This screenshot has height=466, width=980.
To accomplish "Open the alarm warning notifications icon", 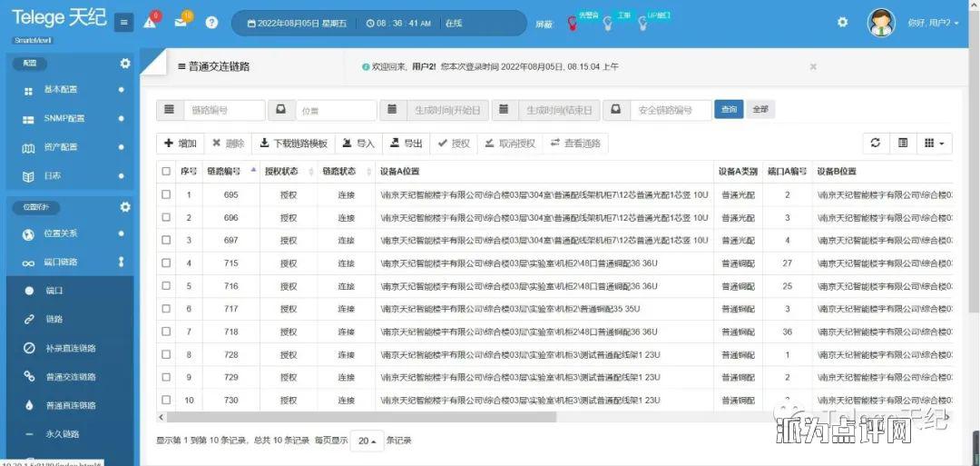I will coord(150,22).
